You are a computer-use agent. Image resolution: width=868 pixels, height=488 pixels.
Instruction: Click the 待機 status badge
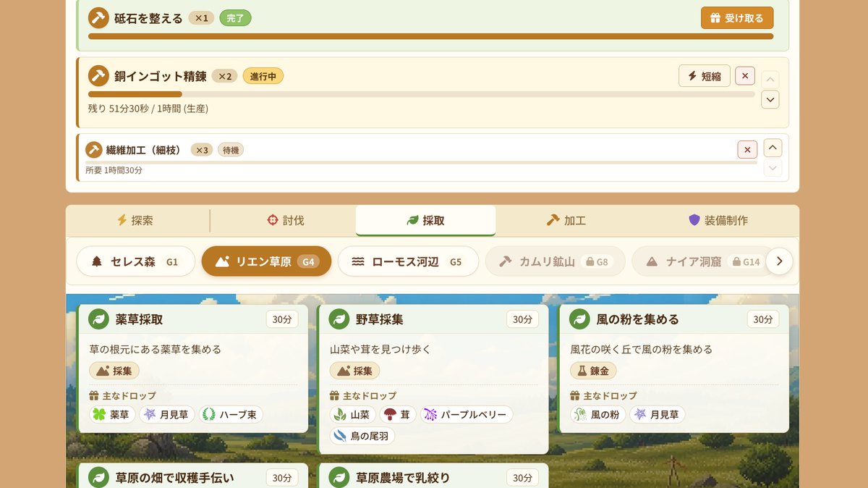(231, 150)
